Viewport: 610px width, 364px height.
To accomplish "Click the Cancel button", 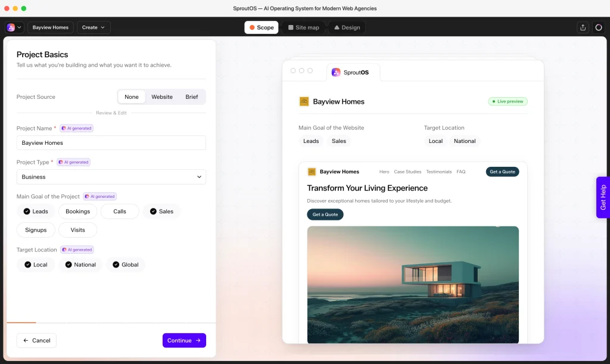I will point(36,340).
